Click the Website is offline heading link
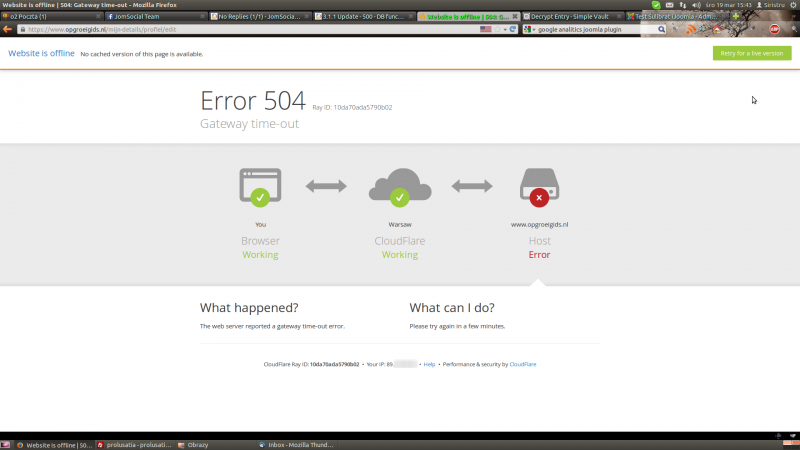The width and height of the screenshot is (800, 450). (x=41, y=53)
